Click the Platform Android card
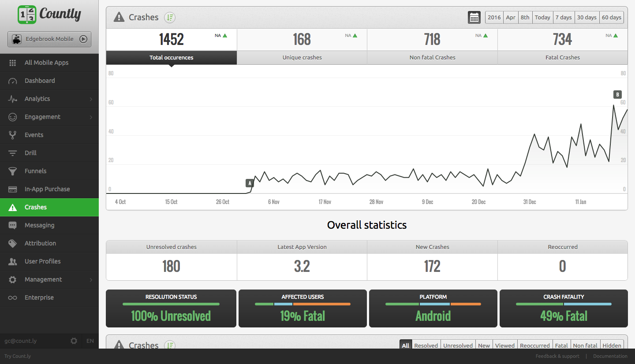635x364 pixels. pyautogui.click(x=433, y=308)
